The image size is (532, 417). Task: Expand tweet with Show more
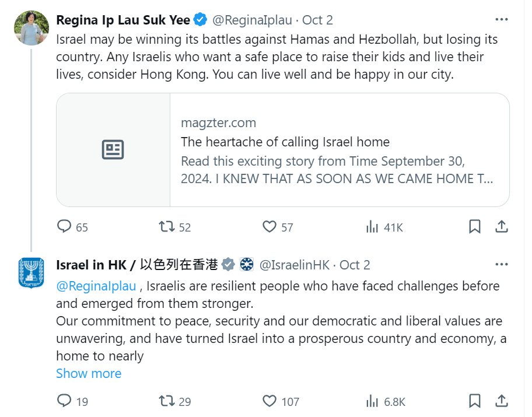tap(89, 373)
